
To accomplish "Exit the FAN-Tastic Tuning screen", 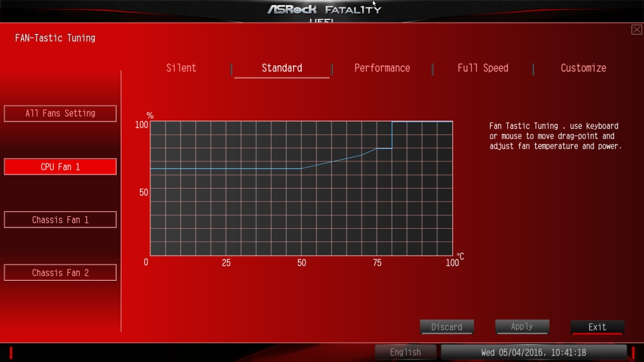I will [x=597, y=327].
